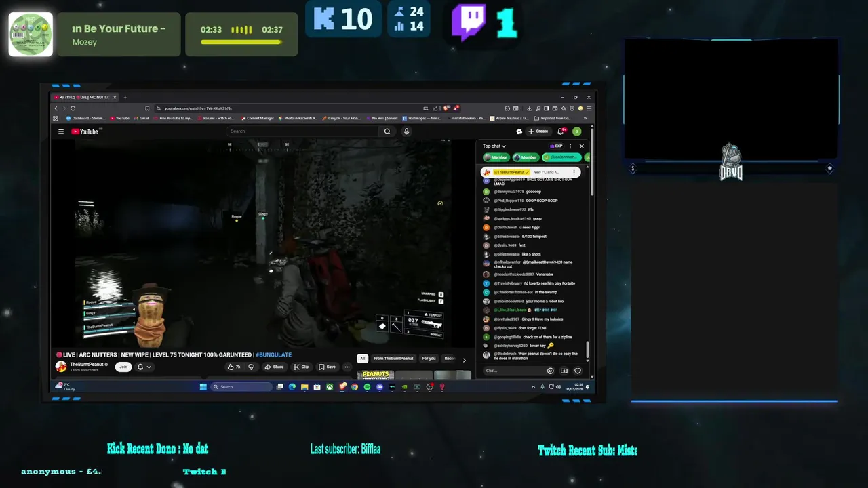Select the All filter chip
868x488 pixels.
363,359
